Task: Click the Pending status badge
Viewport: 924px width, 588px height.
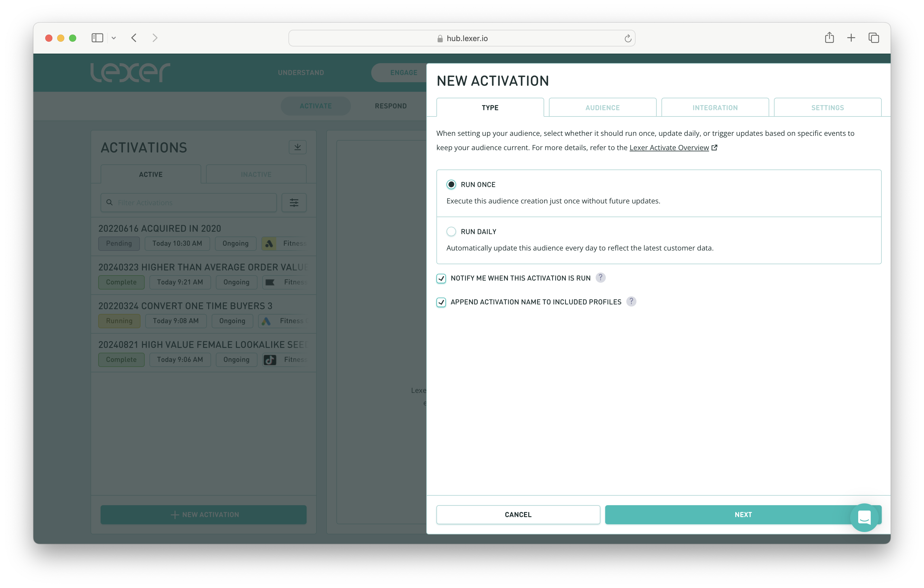Action: point(119,243)
